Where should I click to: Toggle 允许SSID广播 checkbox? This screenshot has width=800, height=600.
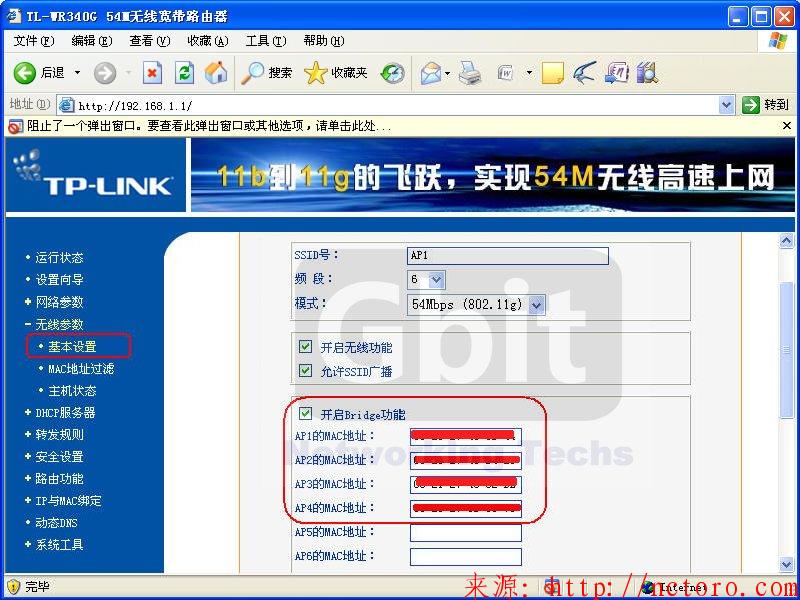[x=305, y=370]
